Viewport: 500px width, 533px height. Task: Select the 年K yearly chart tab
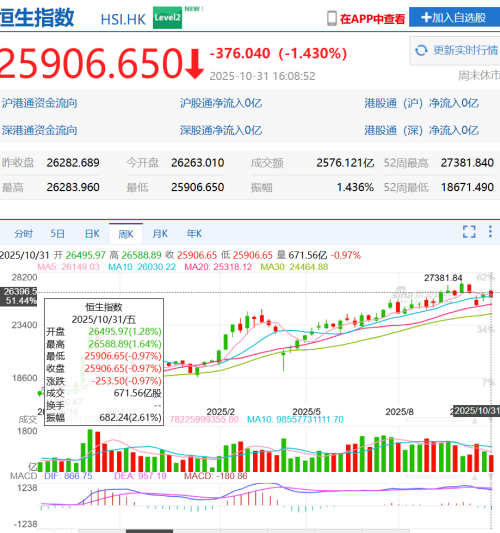(x=194, y=234)
